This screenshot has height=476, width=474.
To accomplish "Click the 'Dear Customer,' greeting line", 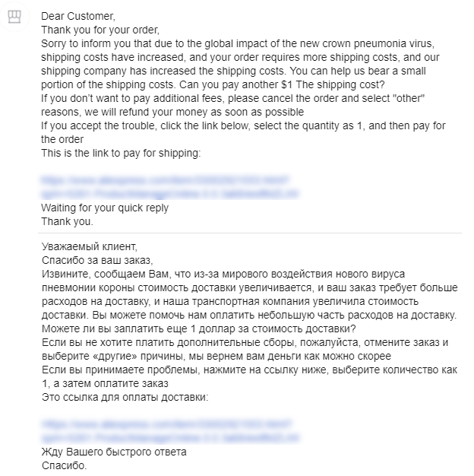I will [78, 16].
